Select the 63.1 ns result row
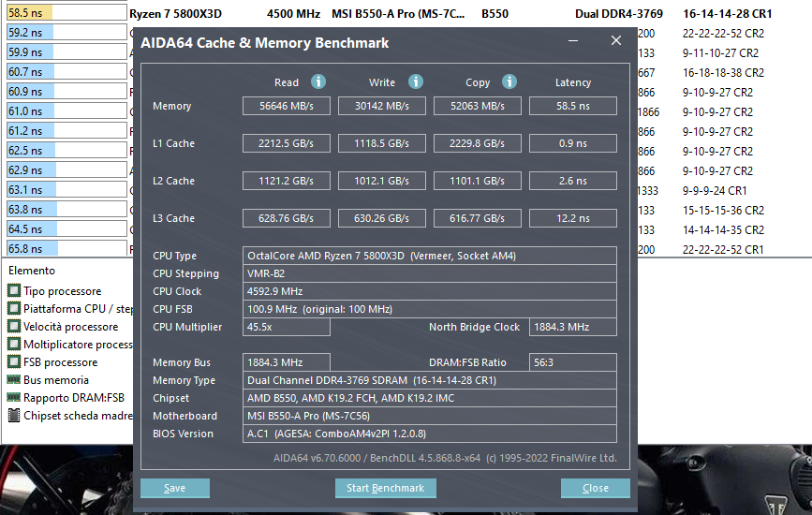Viewport: 812px width, 515px height. click(66, 189)
